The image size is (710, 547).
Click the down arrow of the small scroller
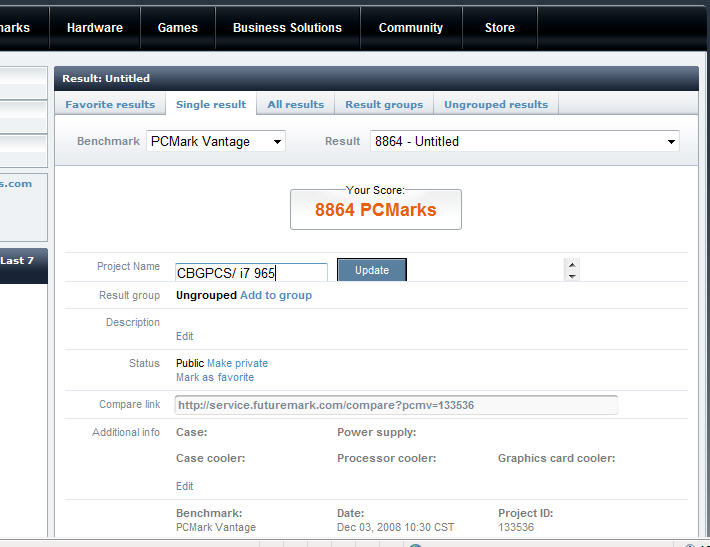(572, 276)
